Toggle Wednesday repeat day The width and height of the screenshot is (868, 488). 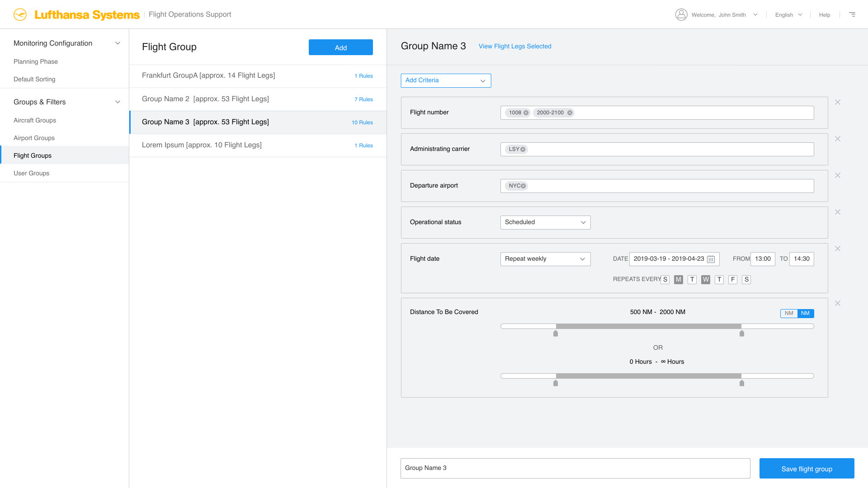[706, 280]
